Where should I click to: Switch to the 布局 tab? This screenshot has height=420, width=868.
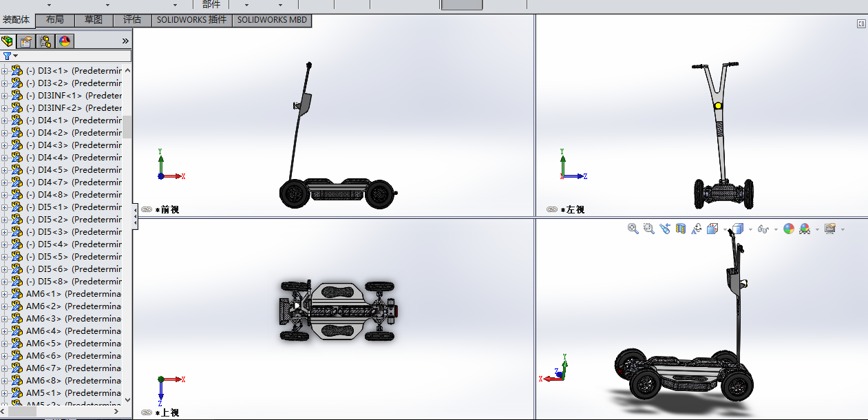click(x=54, y=20)
